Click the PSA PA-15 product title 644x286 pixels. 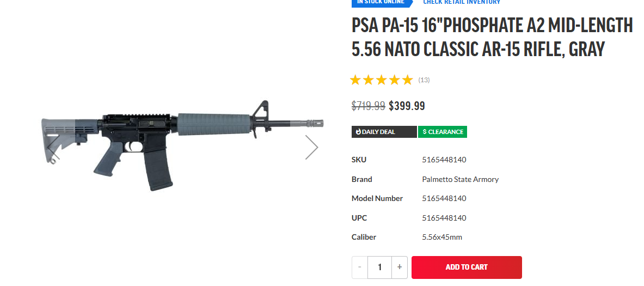[492, 37]
